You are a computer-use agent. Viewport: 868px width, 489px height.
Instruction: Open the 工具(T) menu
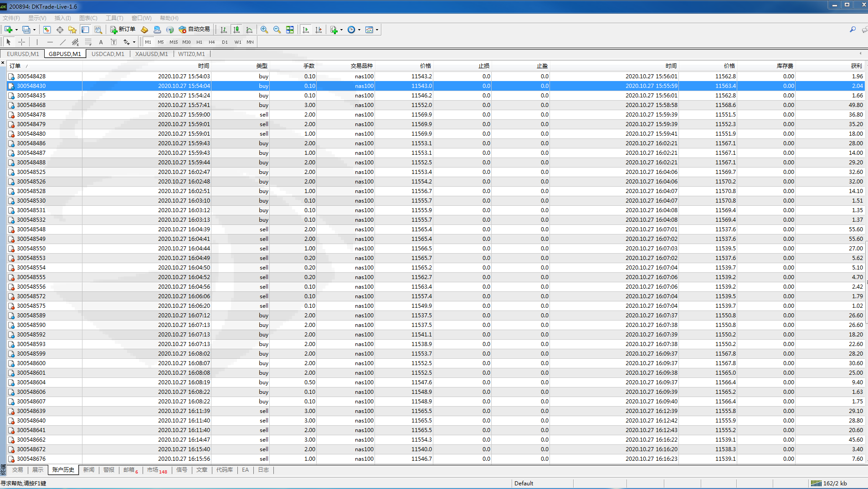114,18
